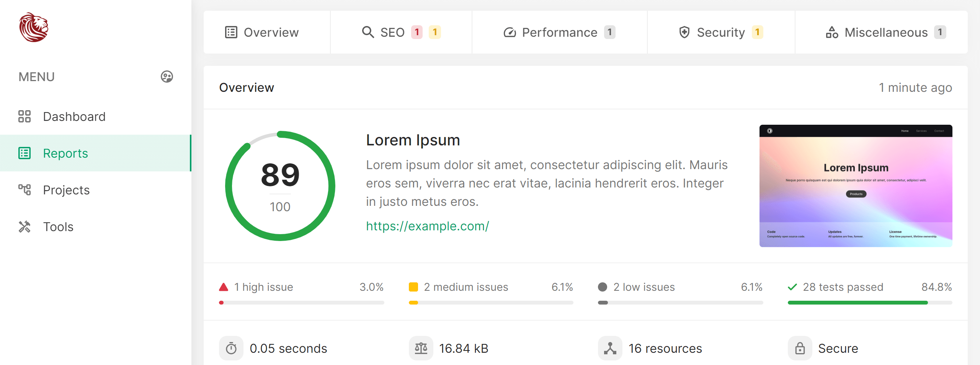
Task: Open the Reports menu item
Action: [65, 153]
